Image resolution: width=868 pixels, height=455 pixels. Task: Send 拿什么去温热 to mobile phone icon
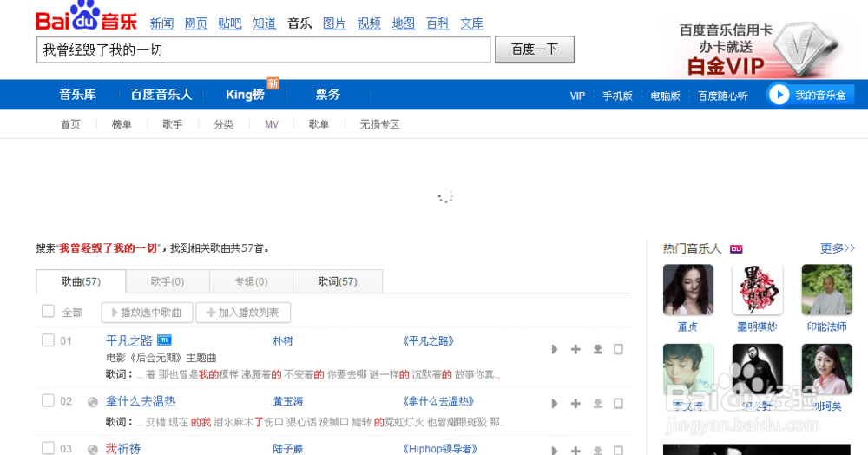coord(618,404)
